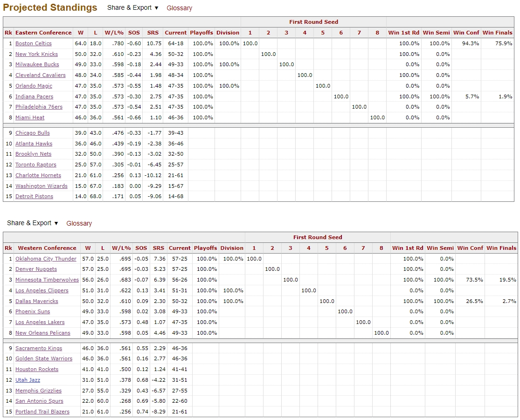Select Pacers Win Conf value 5.7%

472,96
